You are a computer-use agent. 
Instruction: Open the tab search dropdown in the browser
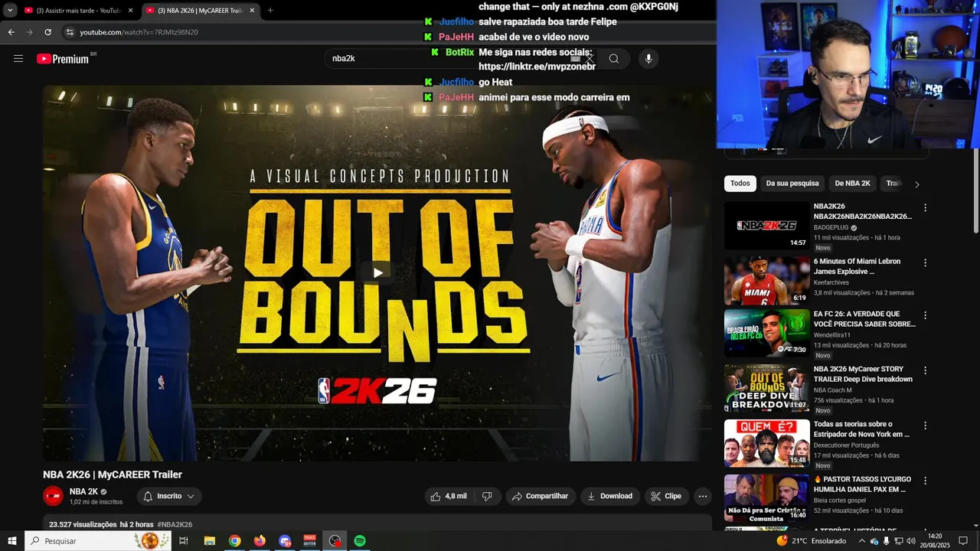[x=10, y=11]
